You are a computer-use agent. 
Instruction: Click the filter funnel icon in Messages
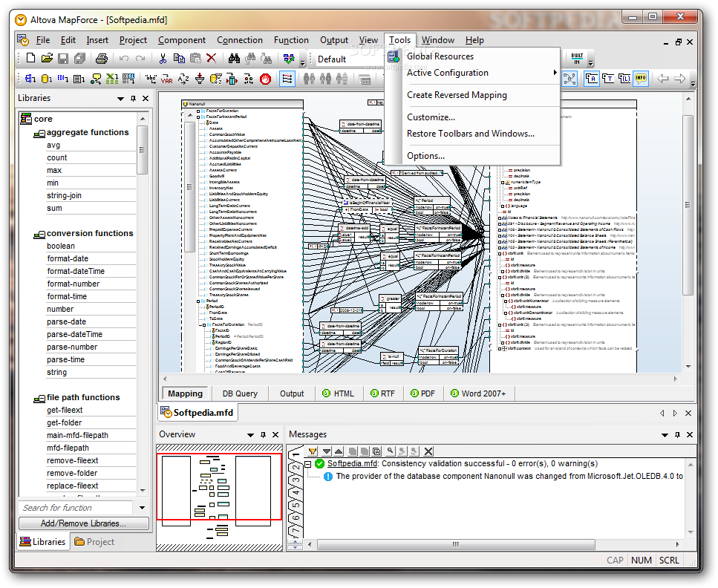[313, 451]
